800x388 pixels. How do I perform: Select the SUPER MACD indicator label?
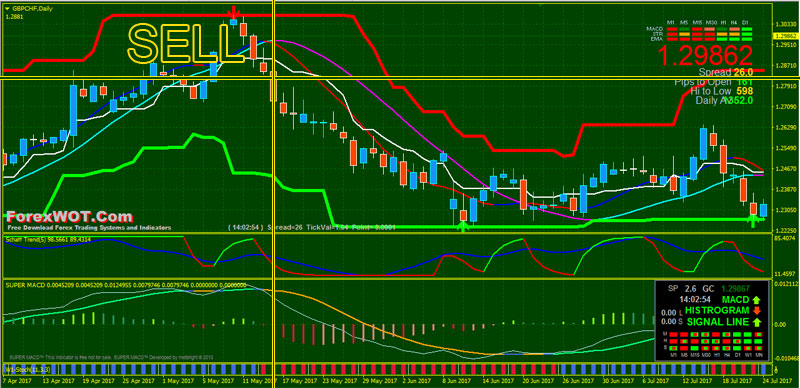(126, 284)
